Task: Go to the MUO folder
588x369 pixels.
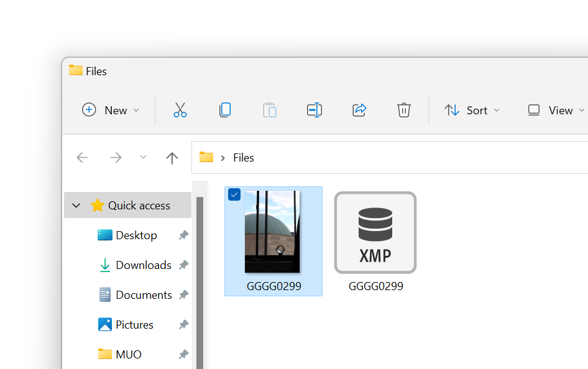Action: click(128, 355)
